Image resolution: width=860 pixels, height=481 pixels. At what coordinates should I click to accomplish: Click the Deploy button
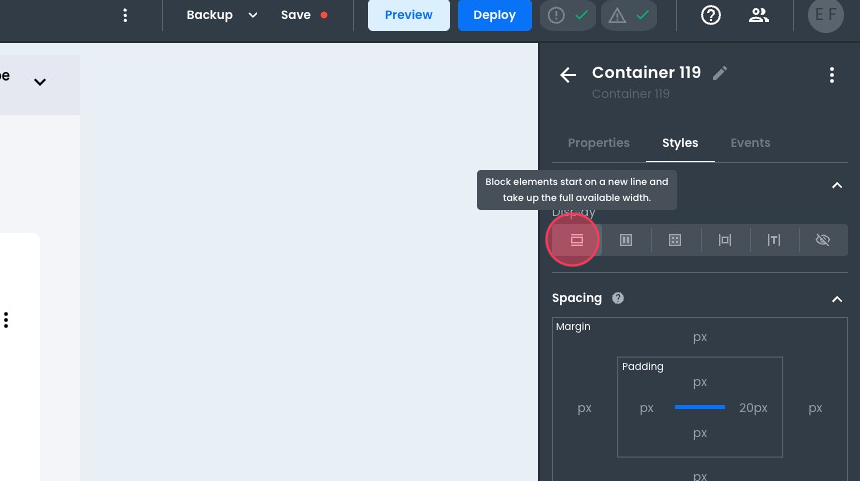pos(494,15)
